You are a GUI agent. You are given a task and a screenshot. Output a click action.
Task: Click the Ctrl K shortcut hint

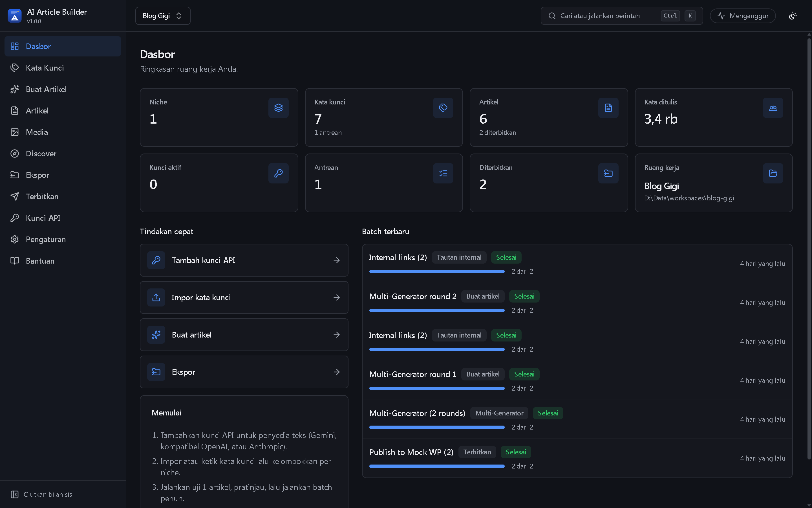click(678, 16)
